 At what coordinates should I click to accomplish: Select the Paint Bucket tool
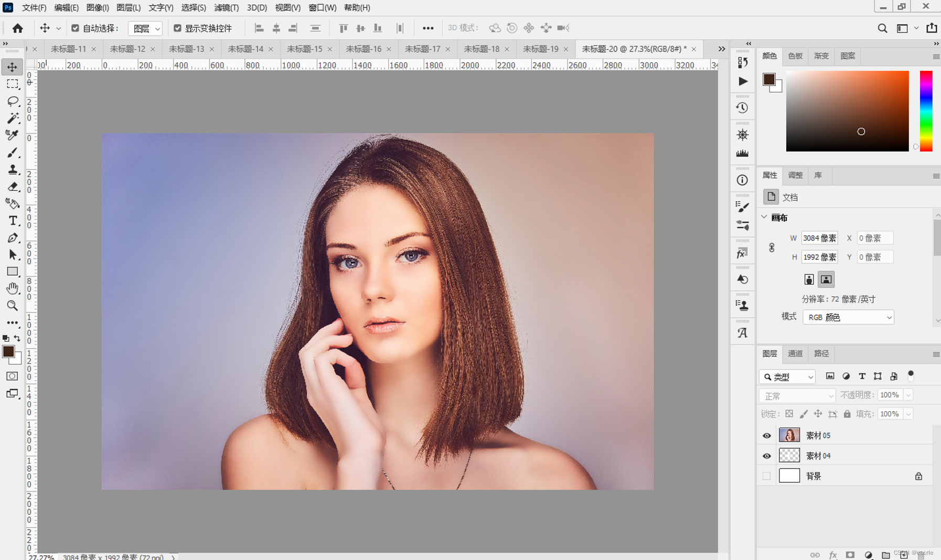pos(12,203)
